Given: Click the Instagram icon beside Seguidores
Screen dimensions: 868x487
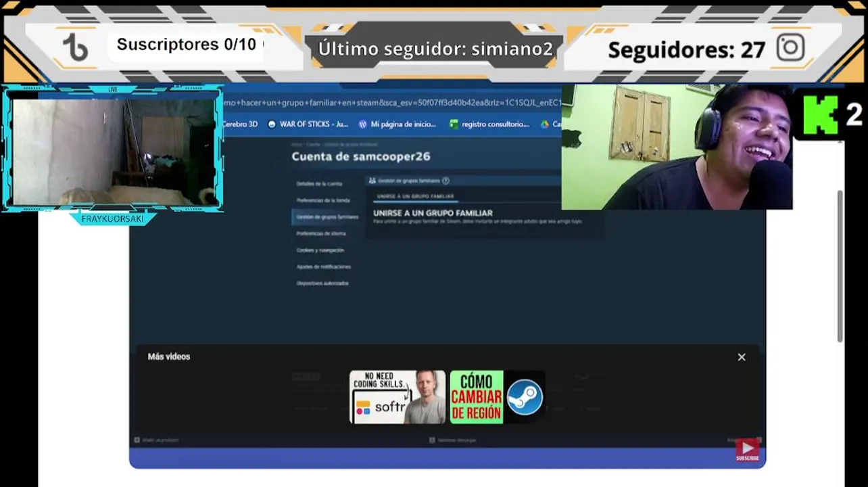Looking at the screenshot, I should (x=790, y=48).
